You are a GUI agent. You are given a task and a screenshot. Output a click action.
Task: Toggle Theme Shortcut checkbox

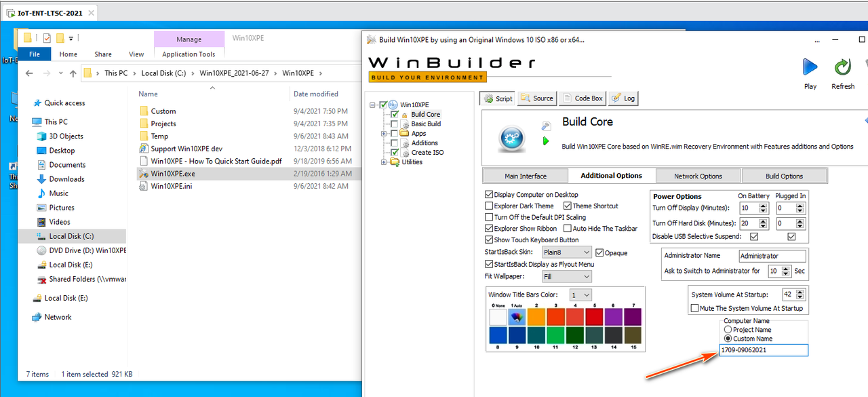[568, 206]
